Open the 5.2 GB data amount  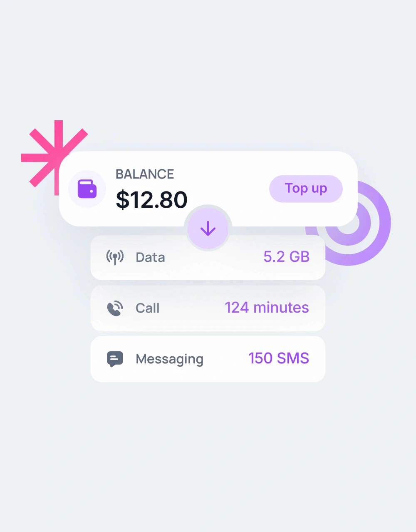click(286, 257)
